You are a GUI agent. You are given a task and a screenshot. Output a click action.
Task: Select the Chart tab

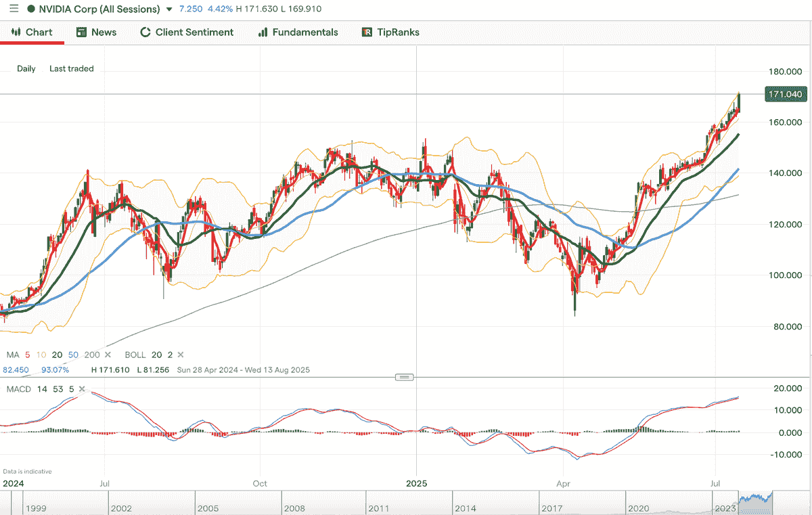tap(32, 32)
